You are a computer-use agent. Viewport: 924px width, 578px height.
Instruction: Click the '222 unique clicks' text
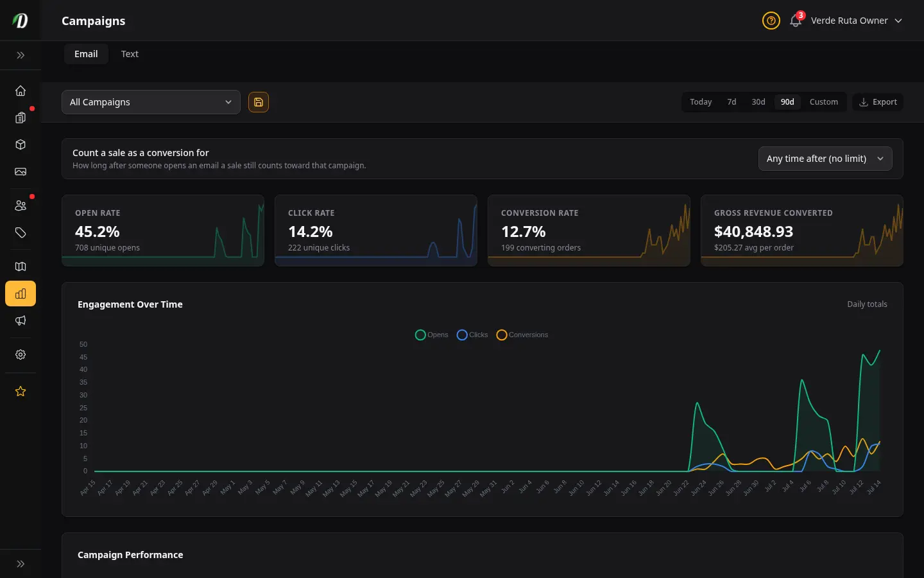(319, 248)
